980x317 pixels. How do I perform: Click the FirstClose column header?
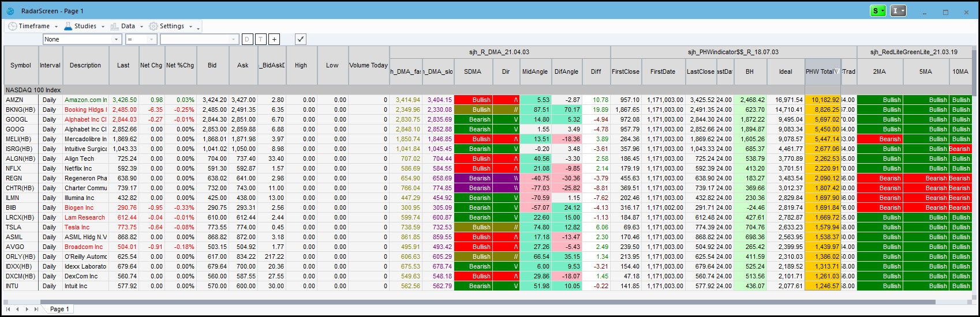point(626,71)
